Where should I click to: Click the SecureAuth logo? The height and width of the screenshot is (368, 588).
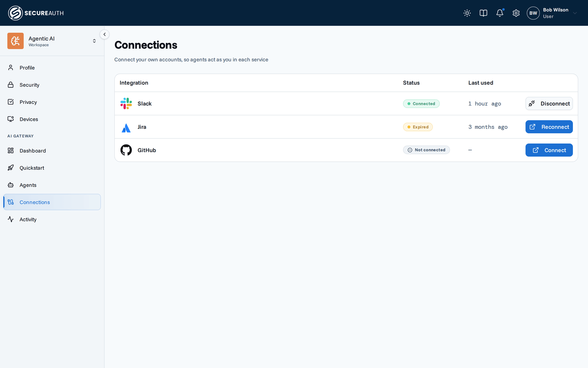click(36, 13)
